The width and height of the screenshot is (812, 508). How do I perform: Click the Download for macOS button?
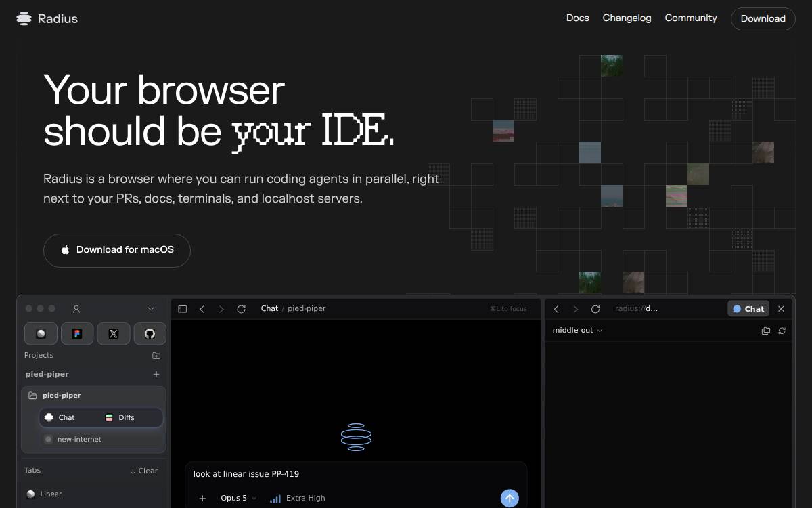[x=117, y=250]
